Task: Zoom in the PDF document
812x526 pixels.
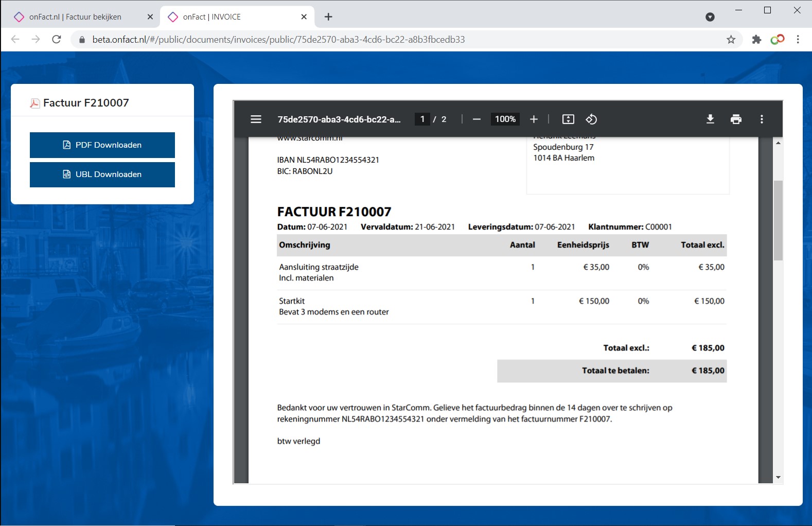Action: [534, 119]
